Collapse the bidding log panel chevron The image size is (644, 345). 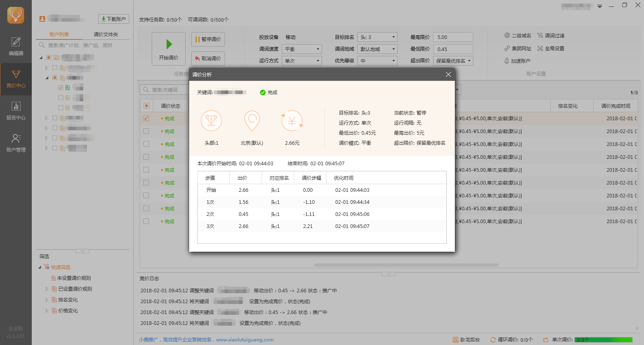[x=388, y=274]
